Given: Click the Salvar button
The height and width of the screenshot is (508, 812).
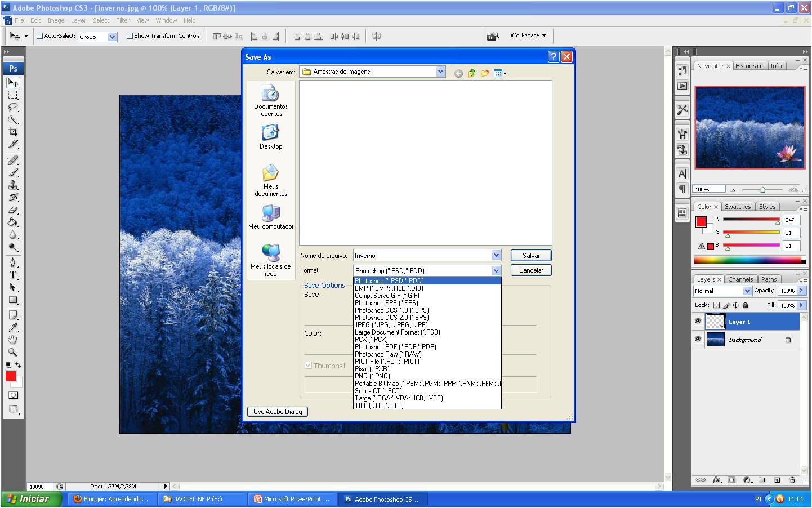Looking at the screenshot, I should pyautogui.click(x=530, y=255).
